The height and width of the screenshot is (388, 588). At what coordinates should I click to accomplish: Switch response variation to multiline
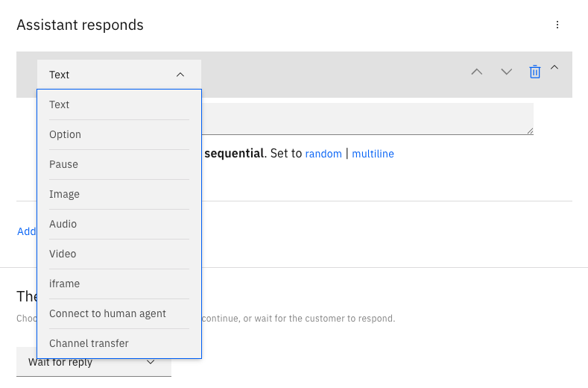[x=373, y=154]
